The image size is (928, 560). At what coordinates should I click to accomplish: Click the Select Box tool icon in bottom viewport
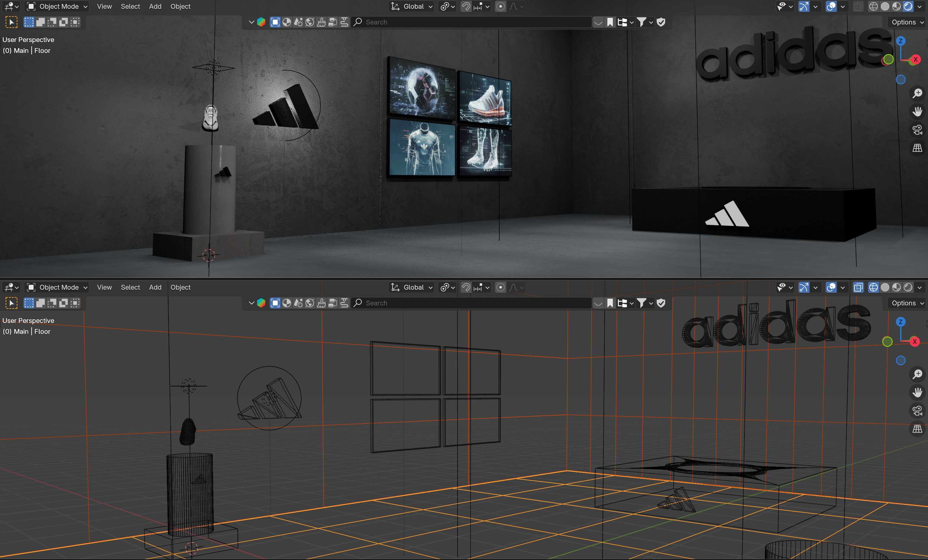tap(11, 303)
